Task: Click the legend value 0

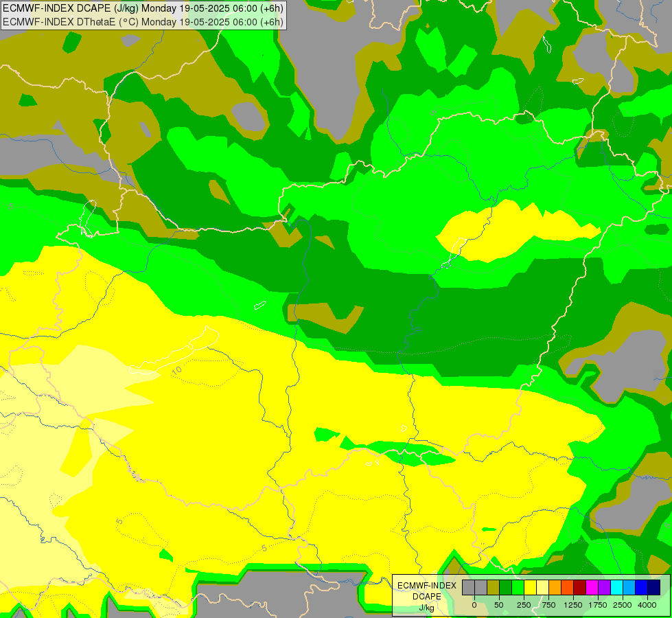Action: pyautogui.click(x=474, y=605)
